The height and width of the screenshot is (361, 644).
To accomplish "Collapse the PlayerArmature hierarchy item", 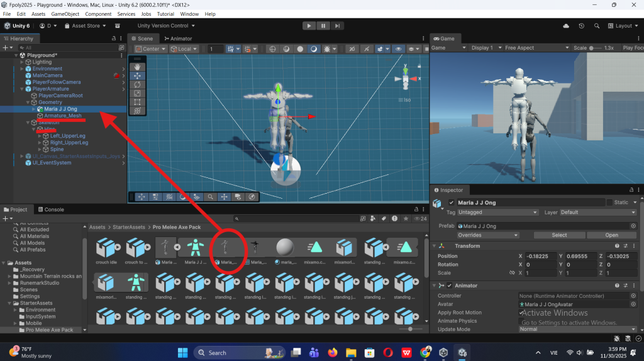I will pyautogui.click(x=22, y=89).
